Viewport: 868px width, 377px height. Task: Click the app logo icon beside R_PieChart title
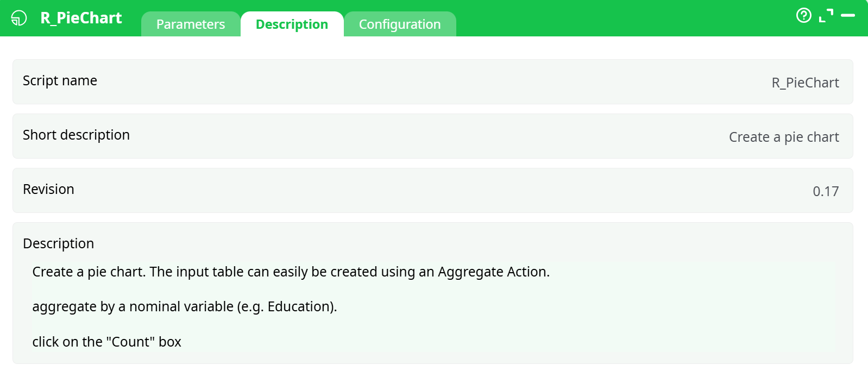tap(19, 18)
